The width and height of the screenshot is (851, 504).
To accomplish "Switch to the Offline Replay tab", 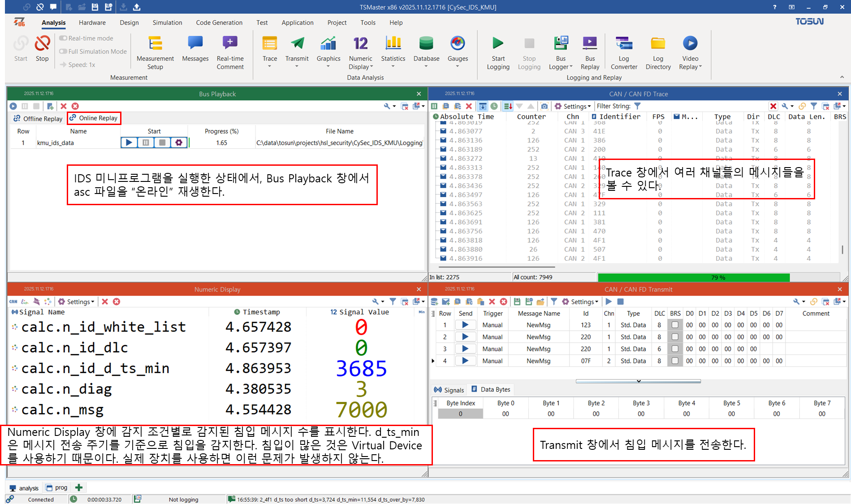I will click(38, 118).
